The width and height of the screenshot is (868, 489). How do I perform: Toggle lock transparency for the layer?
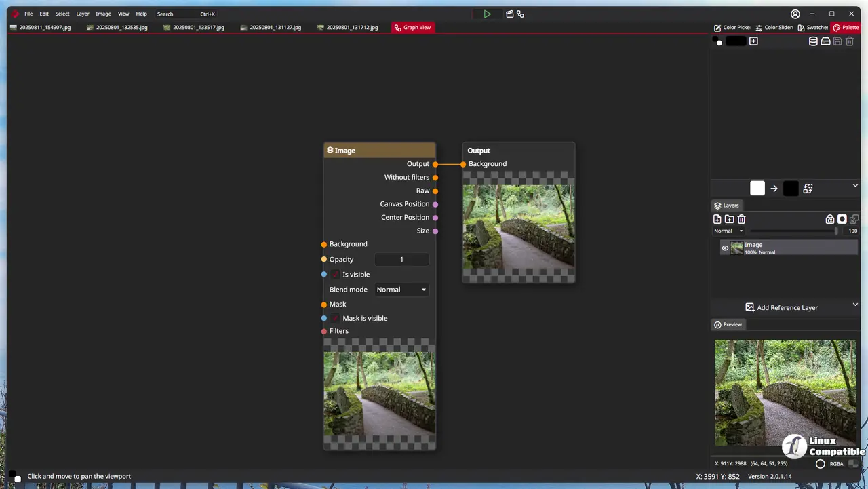click(829, 219)
